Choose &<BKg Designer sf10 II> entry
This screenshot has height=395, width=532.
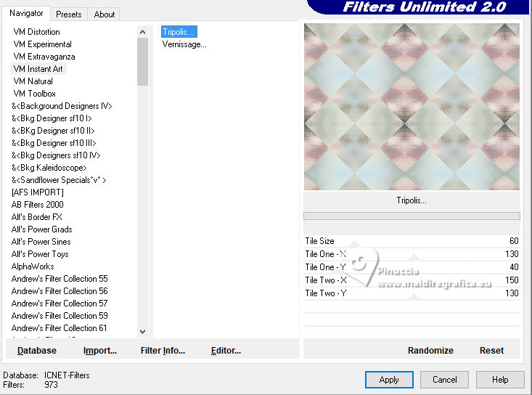tap(53, 131)
